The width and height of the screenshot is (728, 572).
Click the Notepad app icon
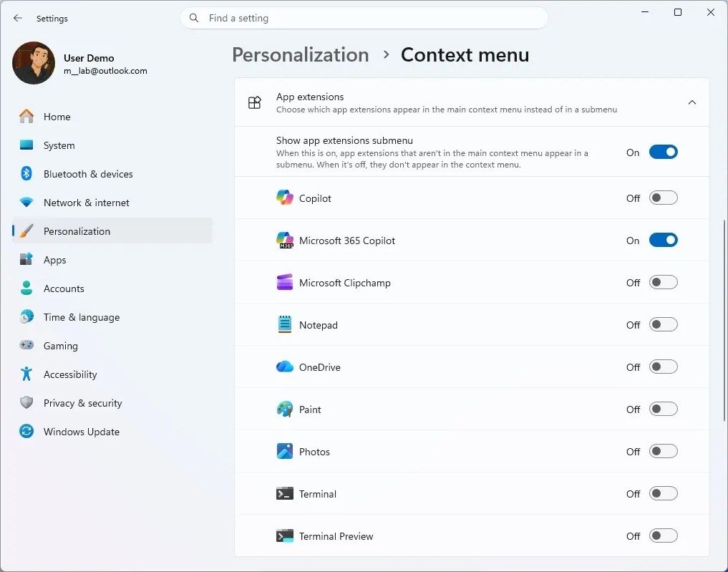click(x=285, y=324)
